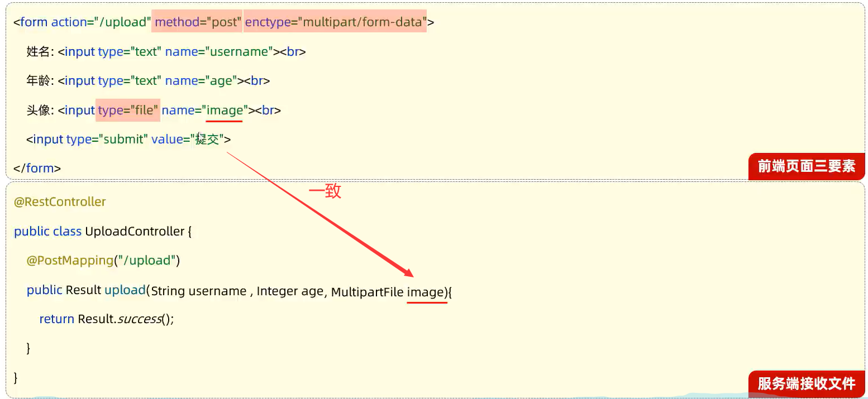Click the upload method name
This screenshot has width=868, height=399.
click(x=125, y=290)
